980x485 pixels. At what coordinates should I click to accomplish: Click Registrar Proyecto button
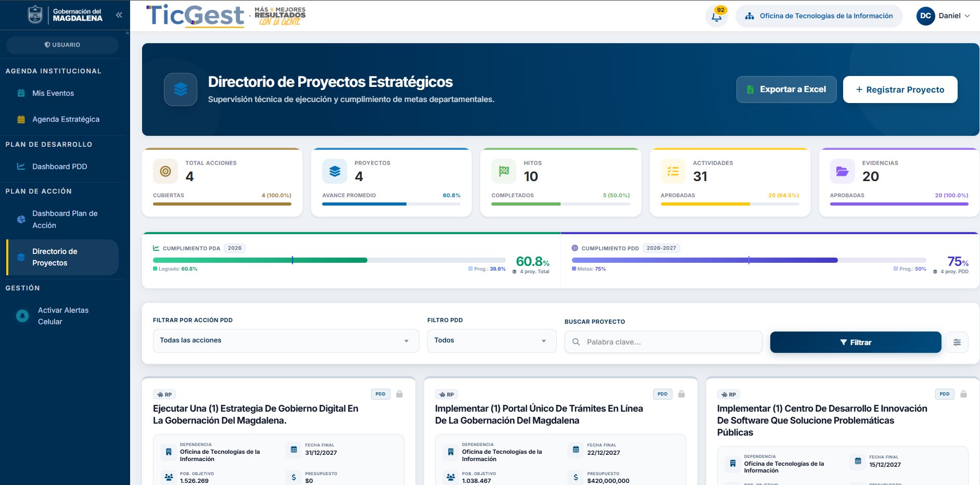coord(900,90)
